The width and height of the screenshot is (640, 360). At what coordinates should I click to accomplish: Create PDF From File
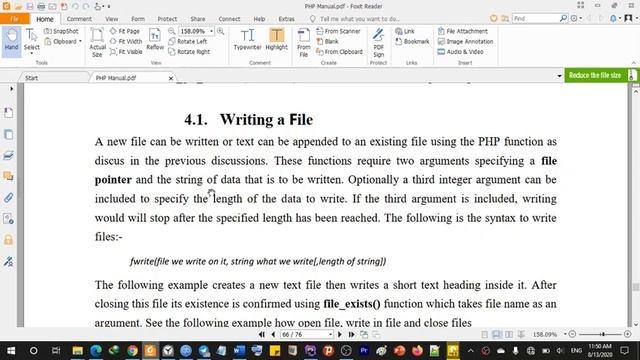coord(304,42)
